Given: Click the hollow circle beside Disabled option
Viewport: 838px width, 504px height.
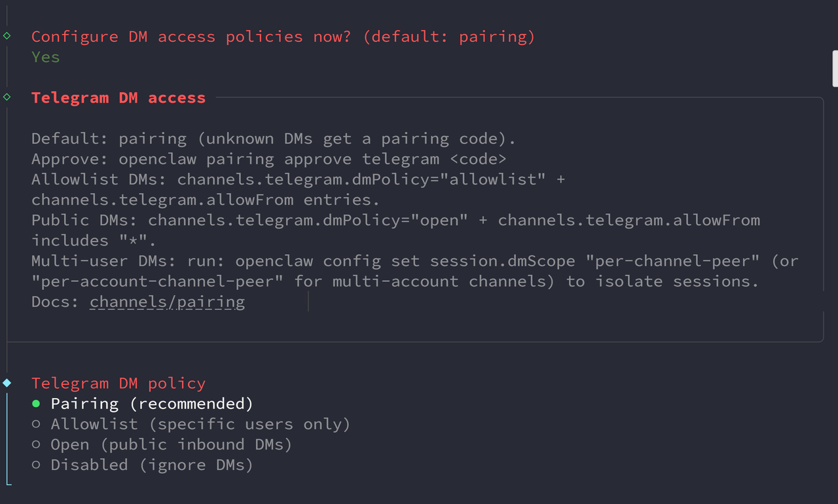Looking at the screenshot, I should click(37, 465).
